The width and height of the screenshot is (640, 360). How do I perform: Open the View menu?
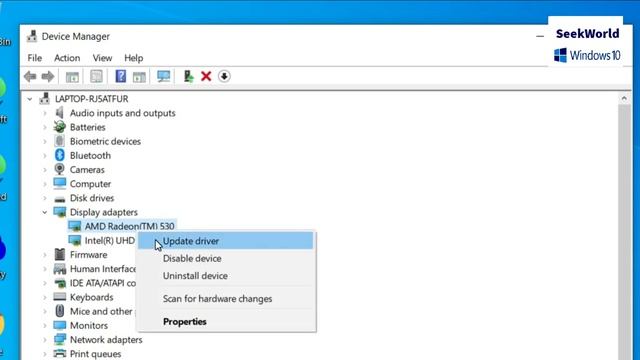[x=102, y=58]
